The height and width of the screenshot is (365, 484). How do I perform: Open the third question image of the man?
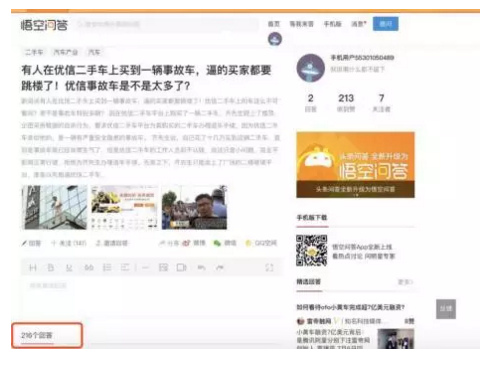[194, 208]
